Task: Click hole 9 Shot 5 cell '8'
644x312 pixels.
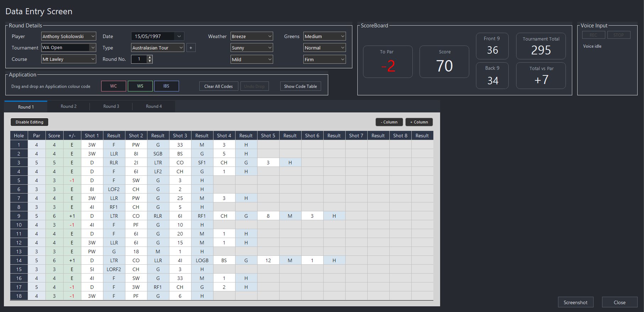Action: pyautogui.click(x=268, y=216)
